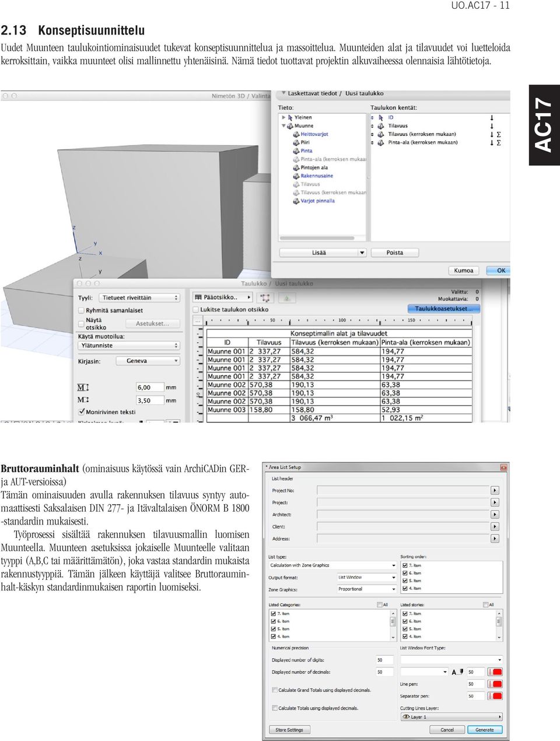This screenshot has height=741, width=560.
Task: Expand the Yleinen group in Tieto tree
Action: click(x=283, y=117)
